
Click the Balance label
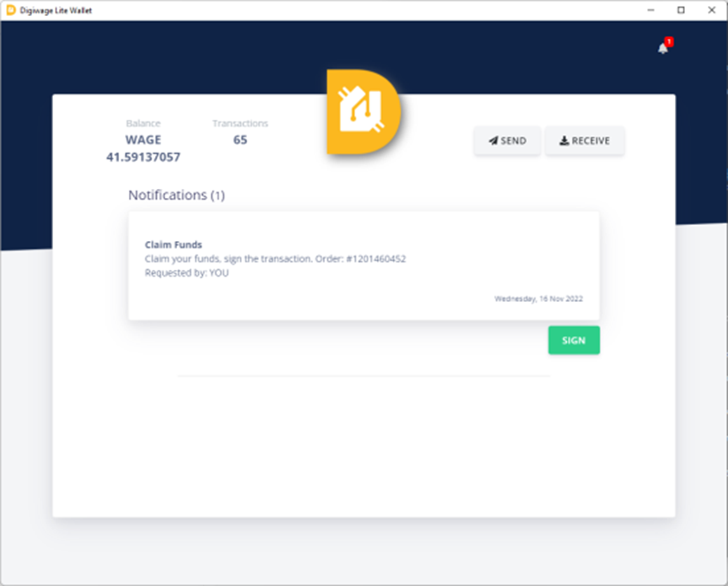tap(143, 123)
